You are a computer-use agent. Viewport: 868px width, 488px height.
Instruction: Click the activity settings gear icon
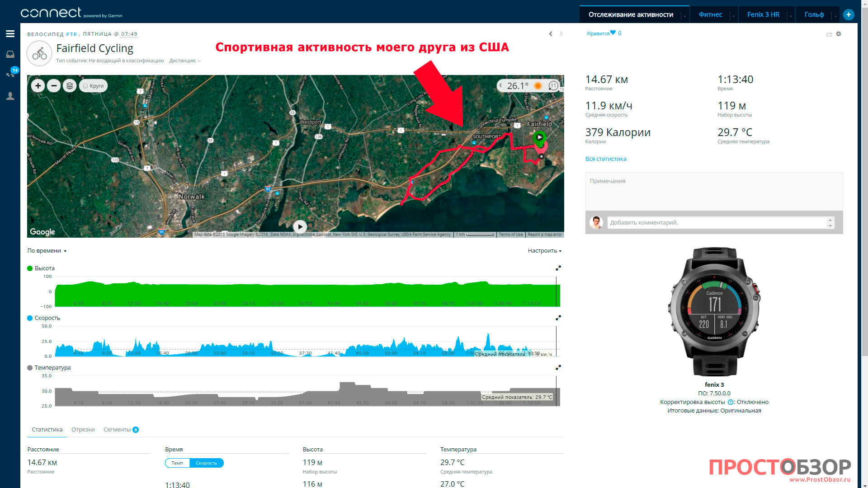(839, 34)
